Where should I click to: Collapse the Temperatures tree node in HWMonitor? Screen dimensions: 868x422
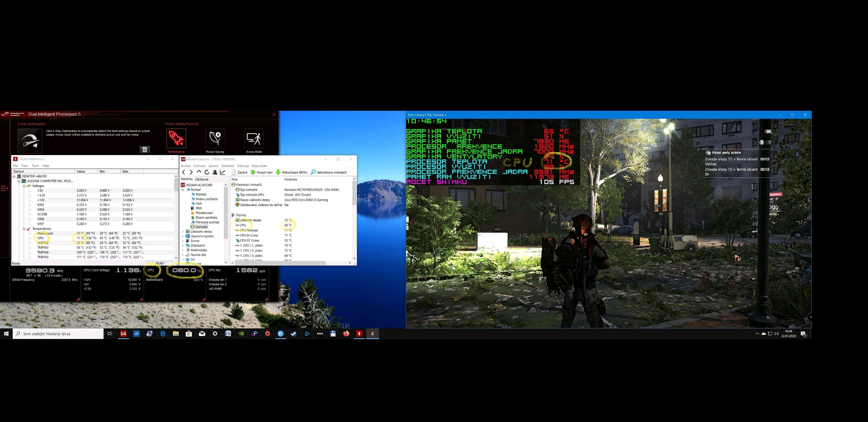(x=24, y=229)
